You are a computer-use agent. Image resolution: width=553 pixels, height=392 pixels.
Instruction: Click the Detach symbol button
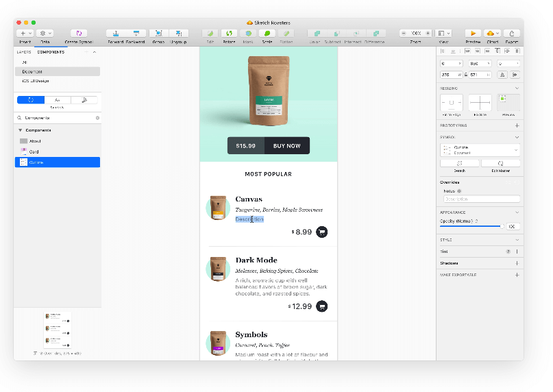460,163
